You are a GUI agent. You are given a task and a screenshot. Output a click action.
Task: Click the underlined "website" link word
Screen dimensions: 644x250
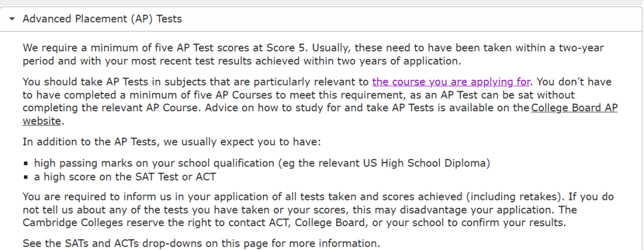click(x=42, y=121)
